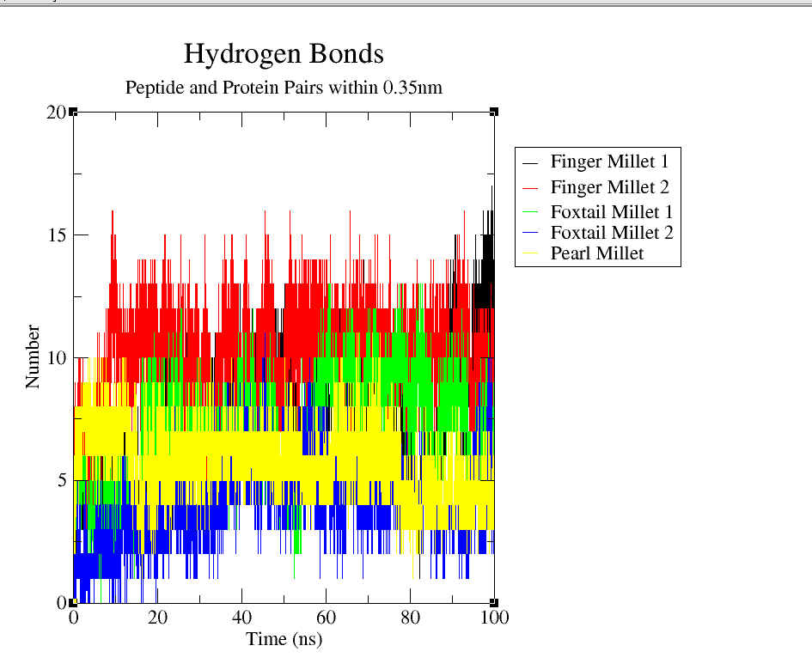Click the "Foxtail Millet 2" legend label
Image resolution: width=812 pixels, height=670 pixels.
612,232
